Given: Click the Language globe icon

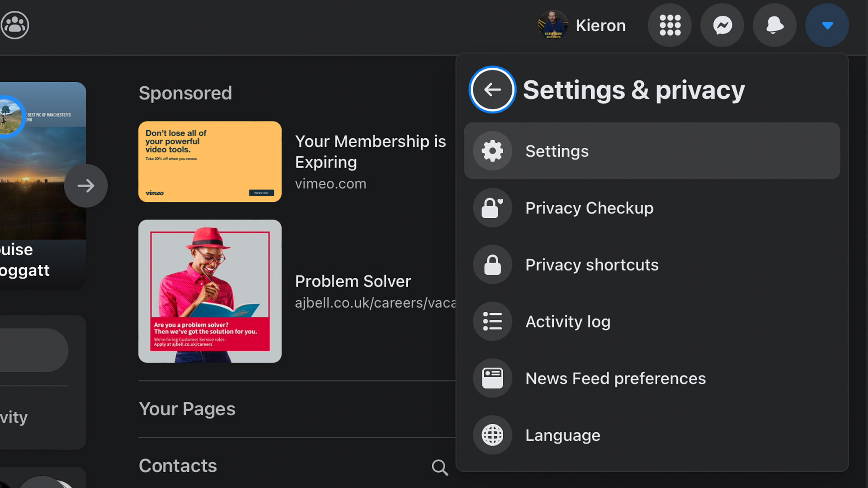Looking at the screenshot, I should point(492,435).
